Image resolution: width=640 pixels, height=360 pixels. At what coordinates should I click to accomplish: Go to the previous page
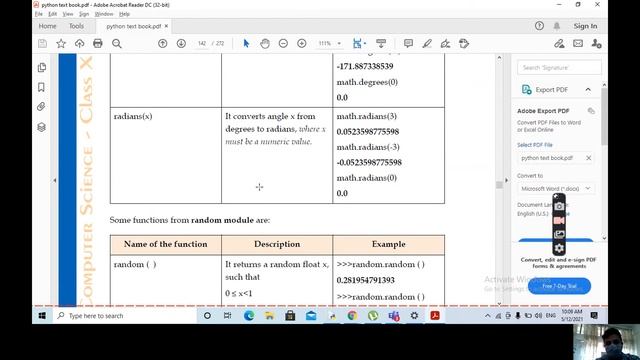162,43
